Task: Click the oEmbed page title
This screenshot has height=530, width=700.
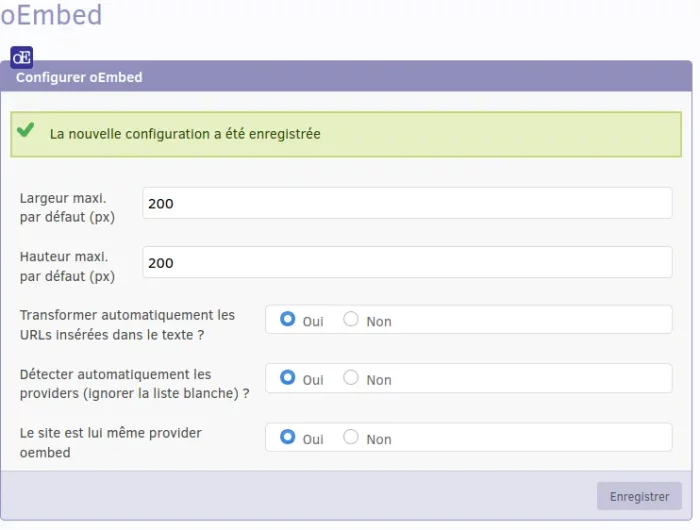Action: [51, 15]
